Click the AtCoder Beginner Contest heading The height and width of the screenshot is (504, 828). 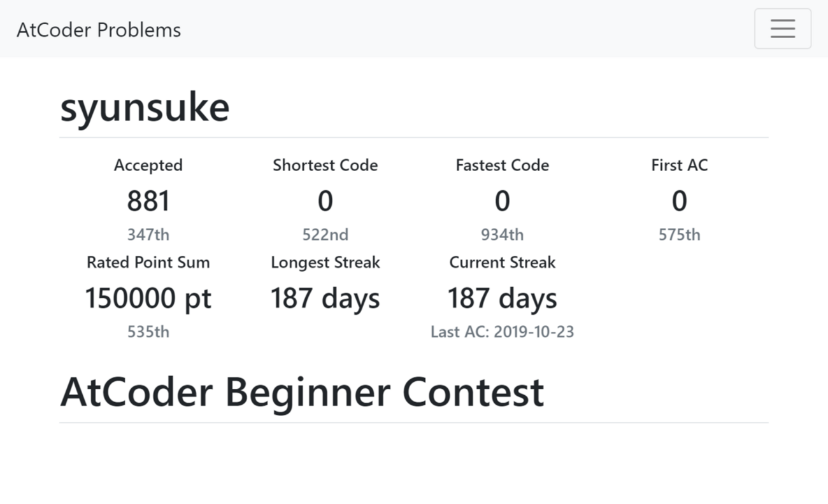pyautogui.click(x=302, y=392)
